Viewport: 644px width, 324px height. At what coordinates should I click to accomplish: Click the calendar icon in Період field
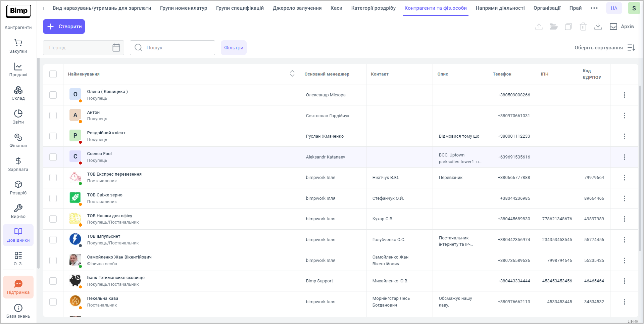click(x=116, y=48)
